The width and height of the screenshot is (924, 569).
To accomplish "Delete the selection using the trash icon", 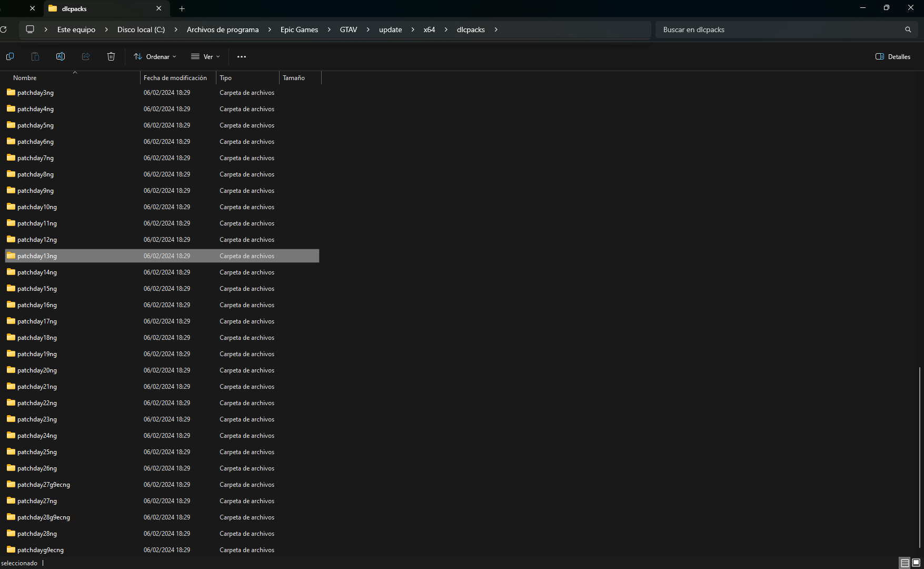I will (x=111, y=56).
